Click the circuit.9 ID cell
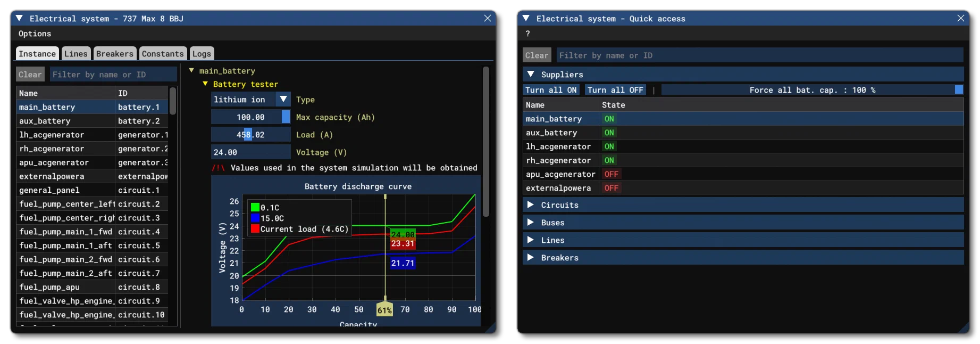Viewport: 980px width, 344px height. tap(141, 301)
